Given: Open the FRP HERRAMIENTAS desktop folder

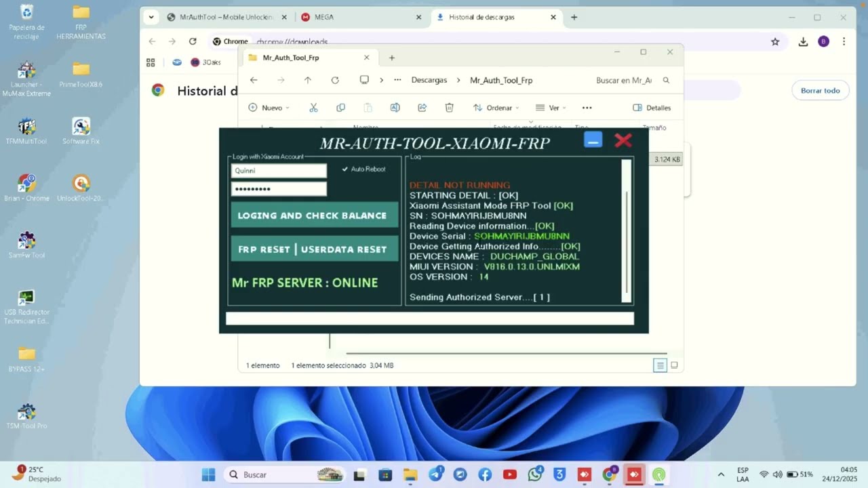Looking at the screenshot, I should click(81, 22).
